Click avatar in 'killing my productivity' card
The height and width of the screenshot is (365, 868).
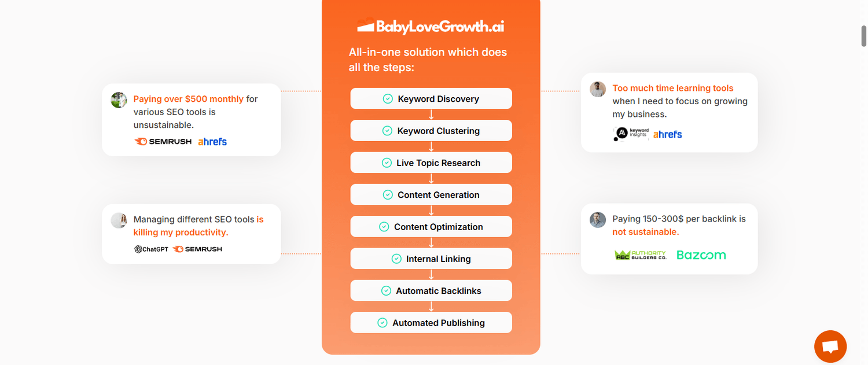click(x=119, y=220)
